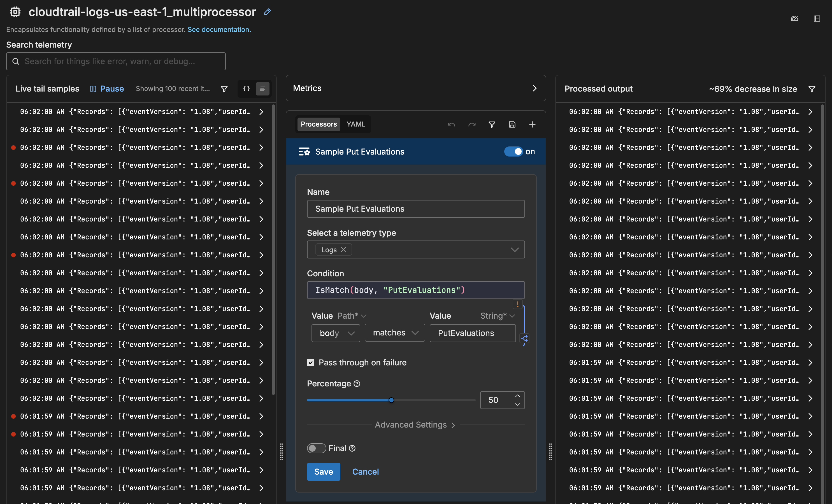Image resolution: width=832 pixels, height=504 pixels.
Task: Click the pencil icon to rename the pipeline
Action: [267, 12]
